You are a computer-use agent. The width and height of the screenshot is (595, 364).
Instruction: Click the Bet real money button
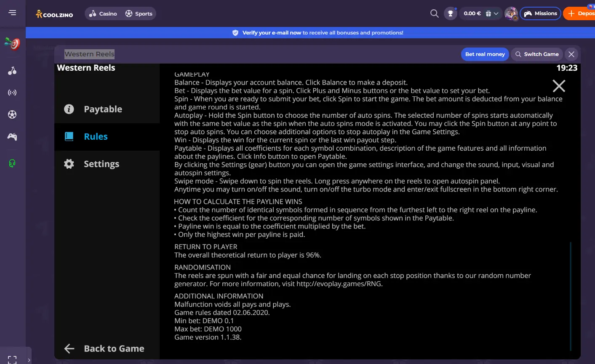485,54
